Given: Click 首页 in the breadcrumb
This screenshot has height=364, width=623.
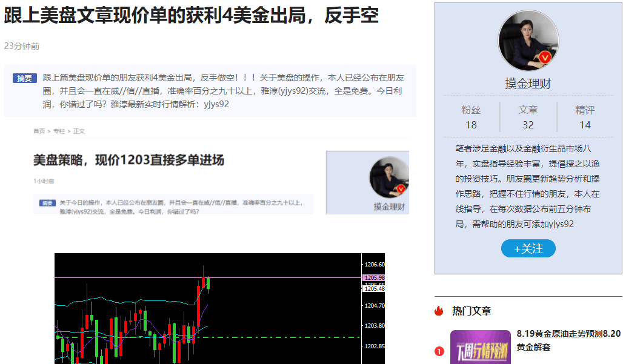Looking at the screenshot, I should (x=39, y=131).
